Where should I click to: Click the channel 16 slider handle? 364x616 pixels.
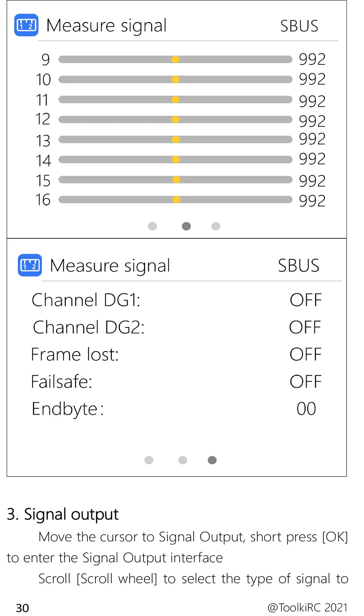[176, 200]
